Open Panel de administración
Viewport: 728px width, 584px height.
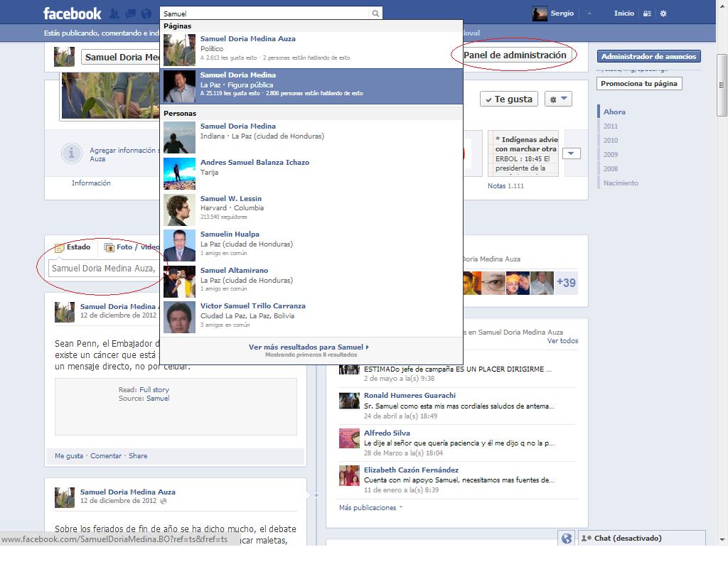(515, 55)
